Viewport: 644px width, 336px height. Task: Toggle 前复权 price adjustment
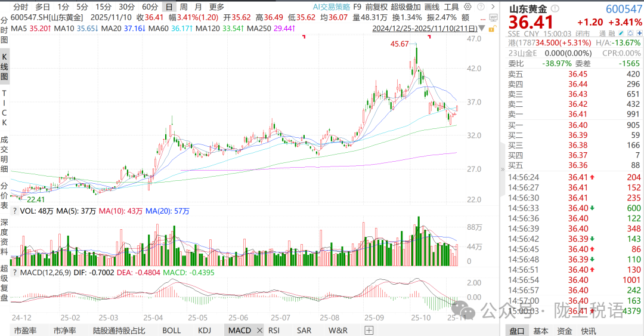tap(376, 7)
